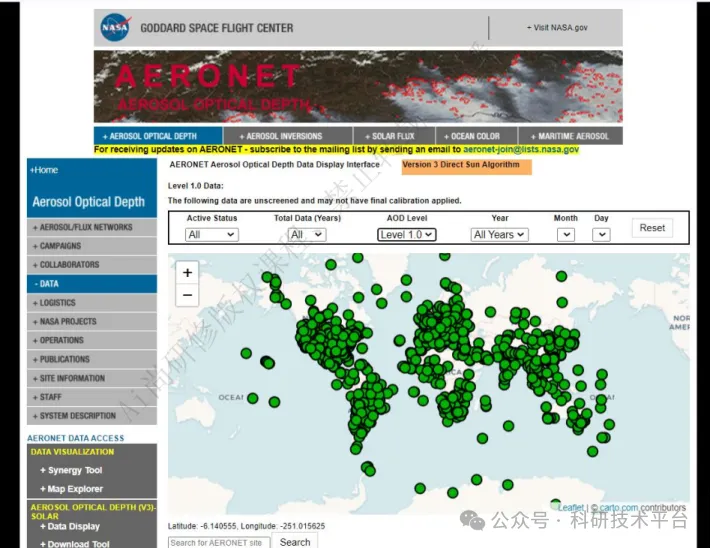Switch to Ocean Color tab
The image size is (711, 548).
pyautogui.click(x=476, y=136)
